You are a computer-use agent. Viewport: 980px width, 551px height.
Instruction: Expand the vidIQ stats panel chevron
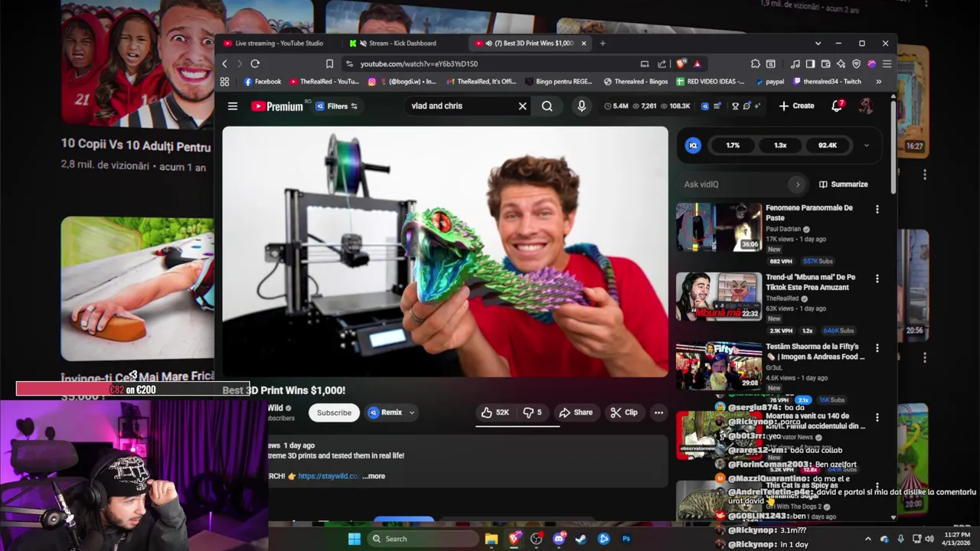pos(867,145)
